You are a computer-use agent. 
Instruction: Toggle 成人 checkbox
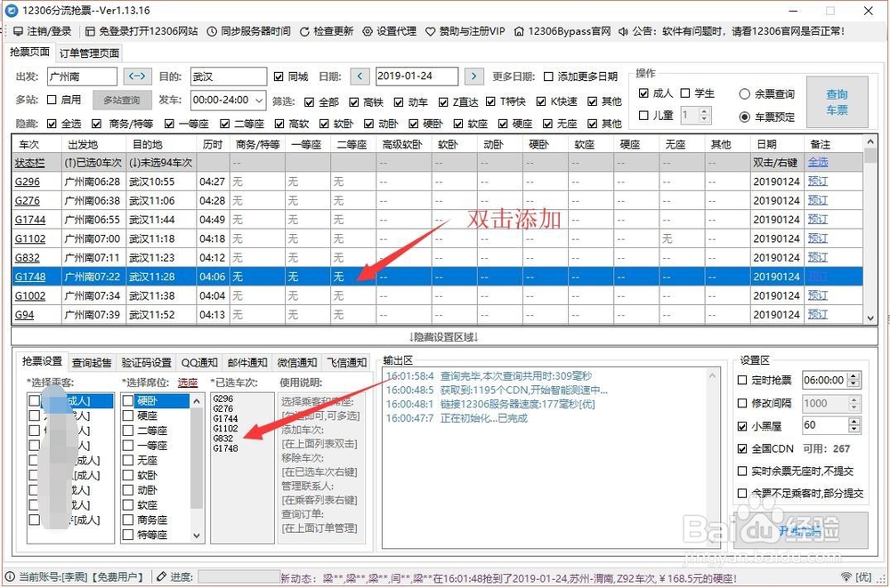click(x=643, y=93)
